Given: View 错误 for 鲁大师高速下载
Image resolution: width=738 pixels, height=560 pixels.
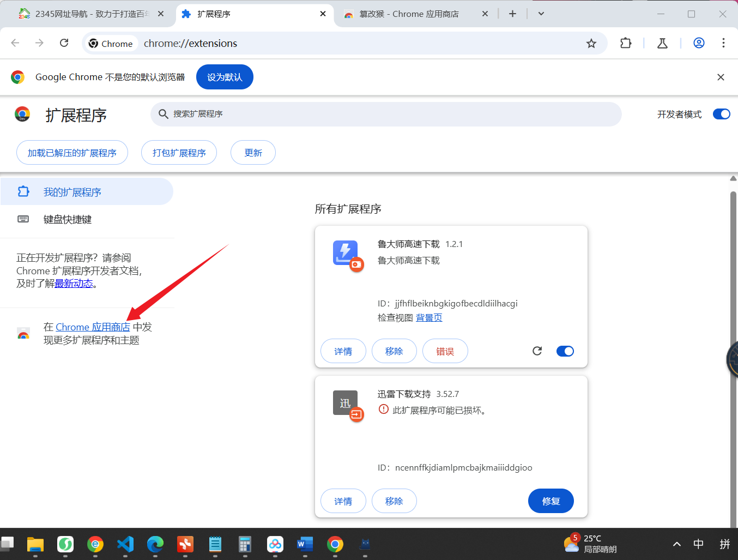Looking at the screenshot, I should pos(445,351).
